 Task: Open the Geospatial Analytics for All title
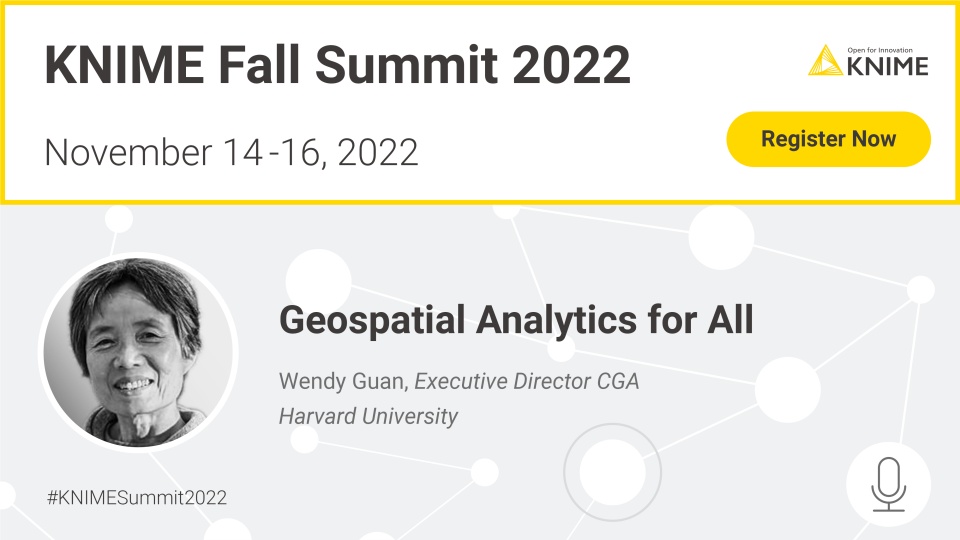516,320
